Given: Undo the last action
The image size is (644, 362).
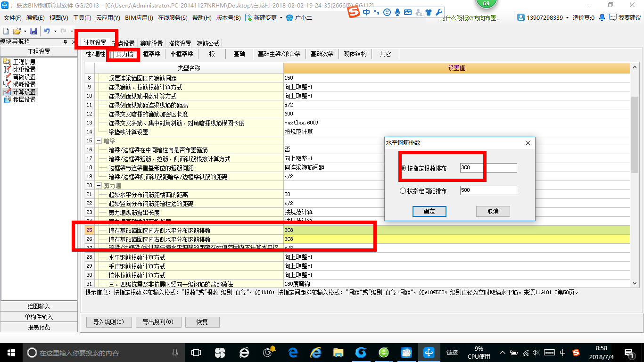Looking at the screenshot, I should point(47,31).
